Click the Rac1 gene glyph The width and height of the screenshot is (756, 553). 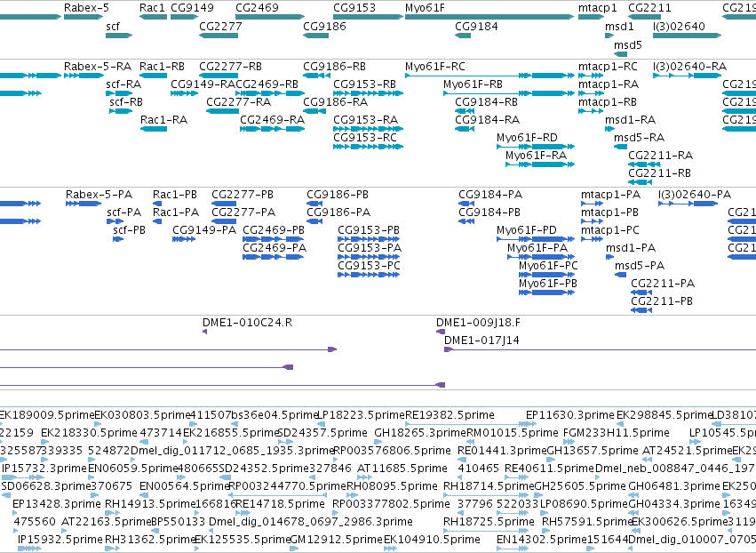pos(154,17)
